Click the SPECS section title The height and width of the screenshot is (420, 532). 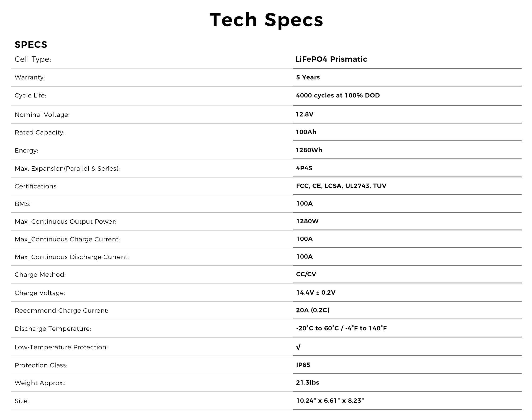click(x=31, y=45)
